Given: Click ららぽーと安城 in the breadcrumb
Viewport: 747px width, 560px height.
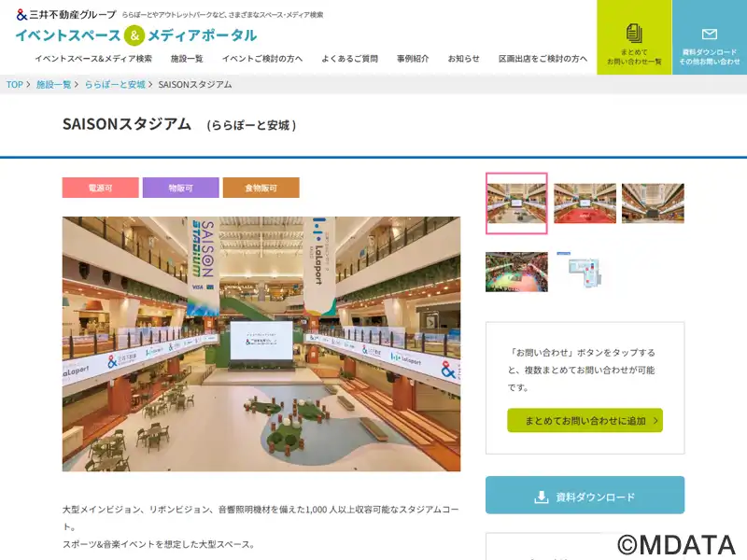Looking at the screenshot, I should [x=115, y=84].
